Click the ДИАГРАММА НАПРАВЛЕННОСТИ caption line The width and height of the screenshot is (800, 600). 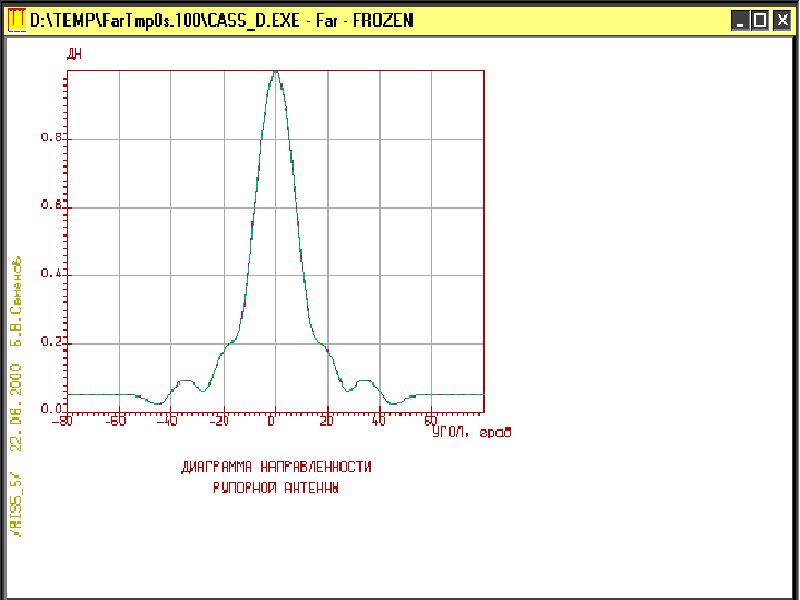click(x=276, y=467)
